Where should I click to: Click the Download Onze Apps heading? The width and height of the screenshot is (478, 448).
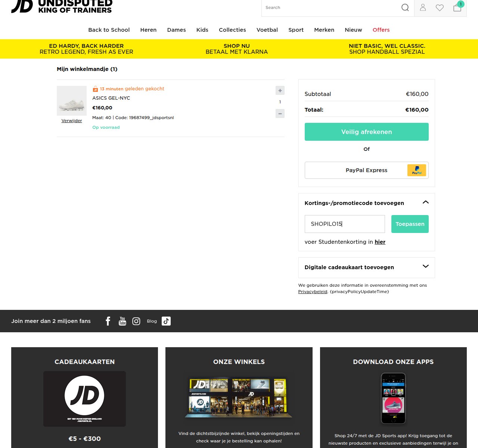pos(393,362)
